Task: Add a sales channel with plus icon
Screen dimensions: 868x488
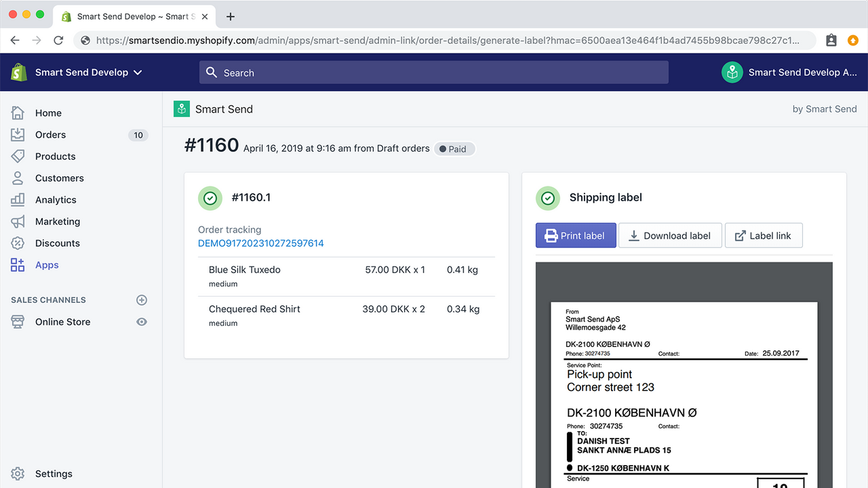Action: 142,300
